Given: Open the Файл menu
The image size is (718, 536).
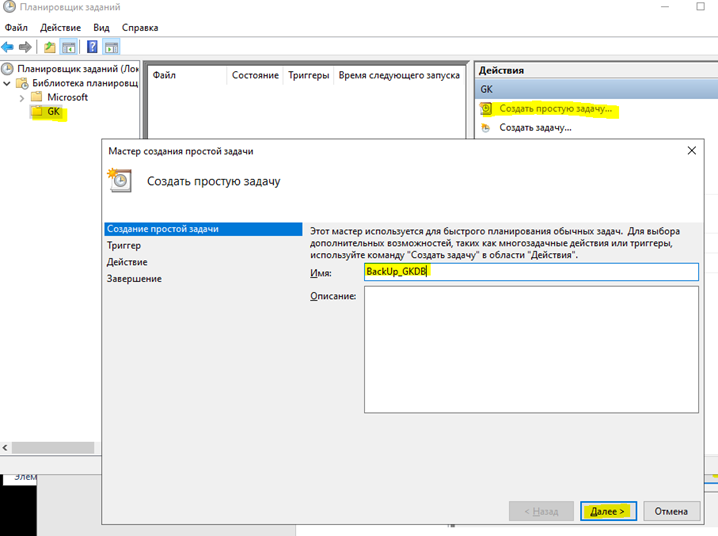Looking at the screenshot, I should [16, 27].
